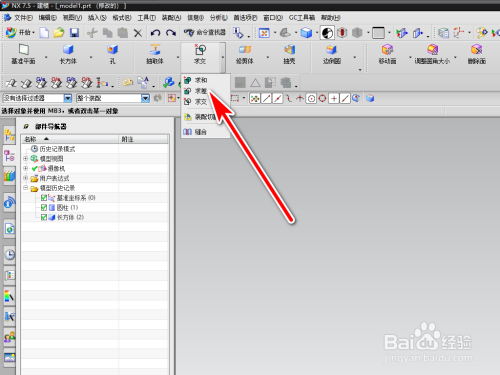This screenshot has width=500, height=375.
Task: Open the 文件 File menu
Action: point(23,18)
